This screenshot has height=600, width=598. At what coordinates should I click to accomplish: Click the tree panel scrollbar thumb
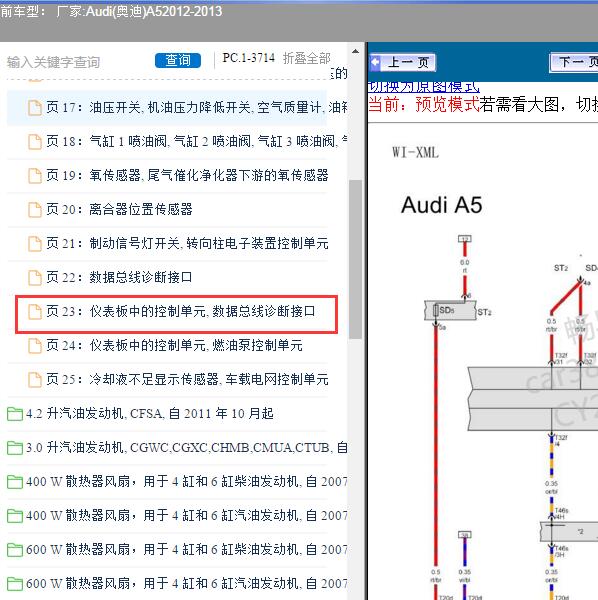pyautogui.click(x=355, y=259)
